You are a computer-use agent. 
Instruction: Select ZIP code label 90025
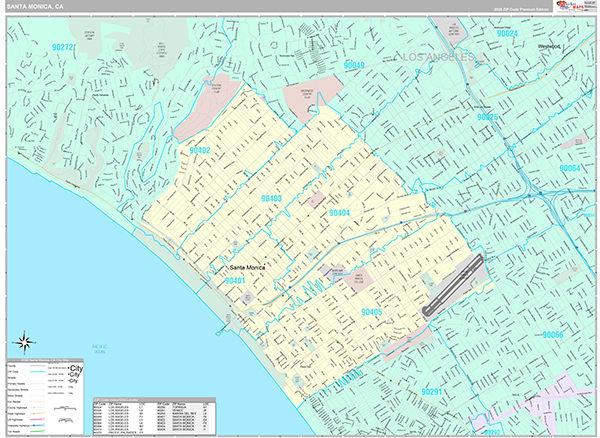[488, 117]
